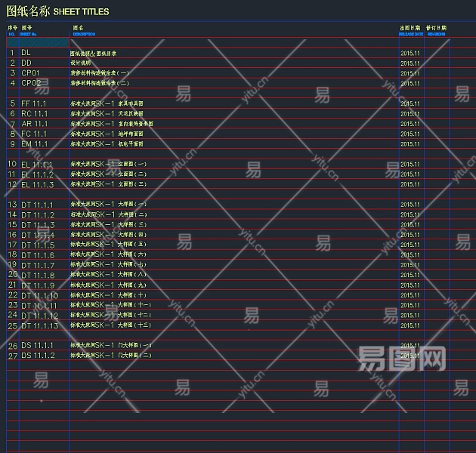Click the release date 2015.11 in row 1
Image resolution: width=476 pixels, height=453 pixels.
point(410,54)
